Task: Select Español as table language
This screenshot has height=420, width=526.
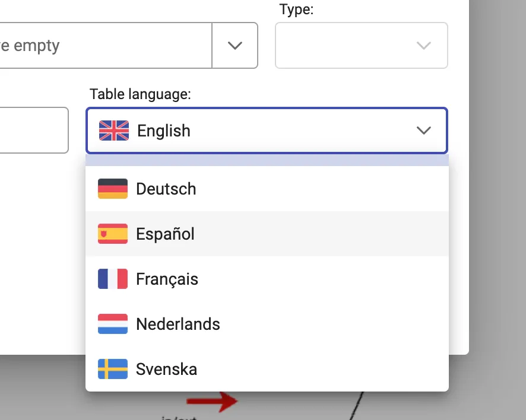Action: tap(165, 234)
